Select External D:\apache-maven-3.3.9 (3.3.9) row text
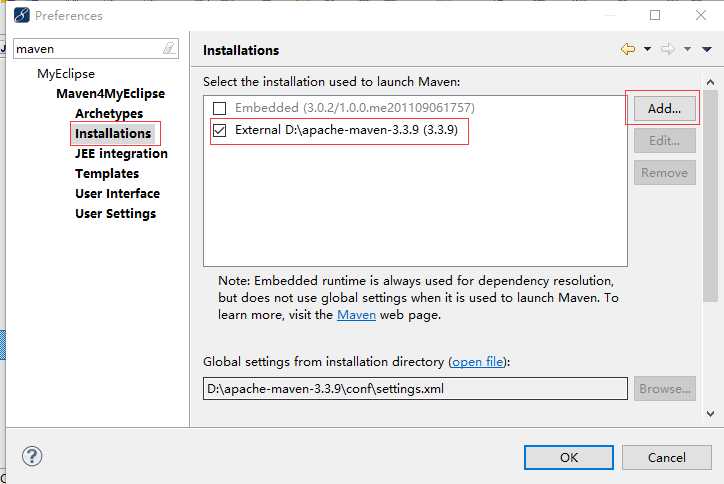Image resolution: width=724 pixels, height=484 pixels. (346, 130)
